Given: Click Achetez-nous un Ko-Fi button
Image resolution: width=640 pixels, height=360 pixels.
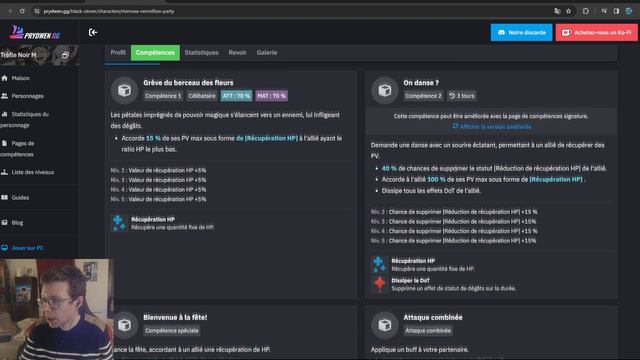Looking at the screenshot, I should click(596, 32).
